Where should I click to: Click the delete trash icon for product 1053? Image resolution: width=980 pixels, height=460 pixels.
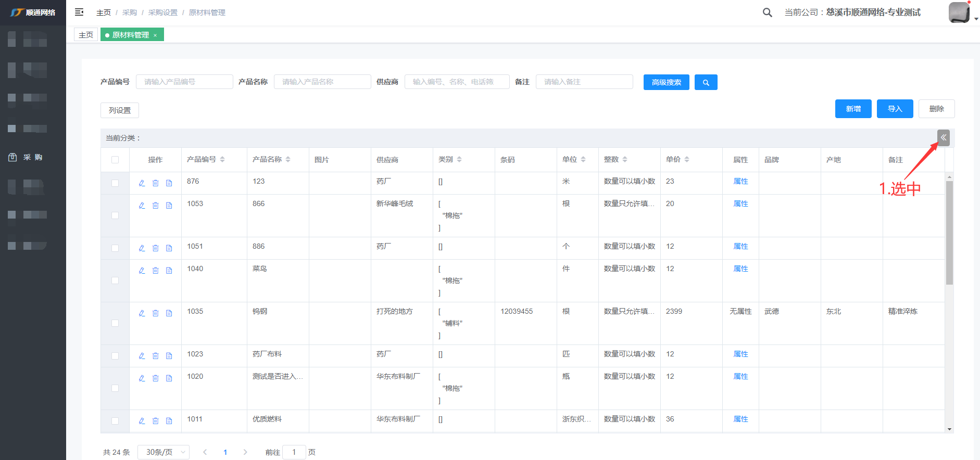[x=155, y=206]
